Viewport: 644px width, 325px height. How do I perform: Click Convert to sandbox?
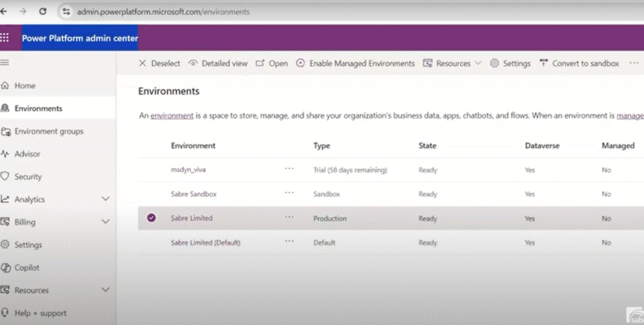pos(579,63)
